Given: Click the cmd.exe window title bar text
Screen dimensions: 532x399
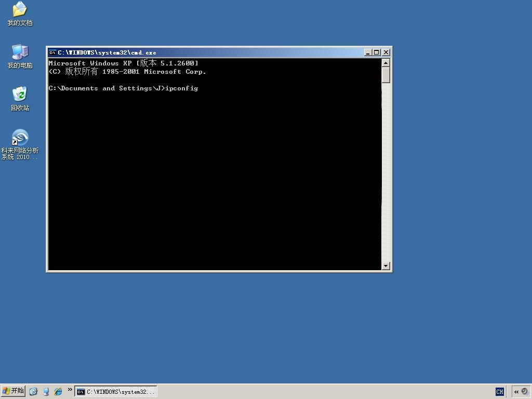Looking at the screenshot, I should [x=107, y=52].
